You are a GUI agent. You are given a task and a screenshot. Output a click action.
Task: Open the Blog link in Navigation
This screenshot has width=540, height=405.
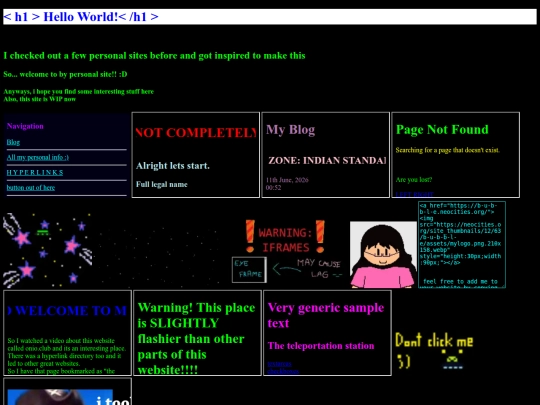click(x=13, y=142)
